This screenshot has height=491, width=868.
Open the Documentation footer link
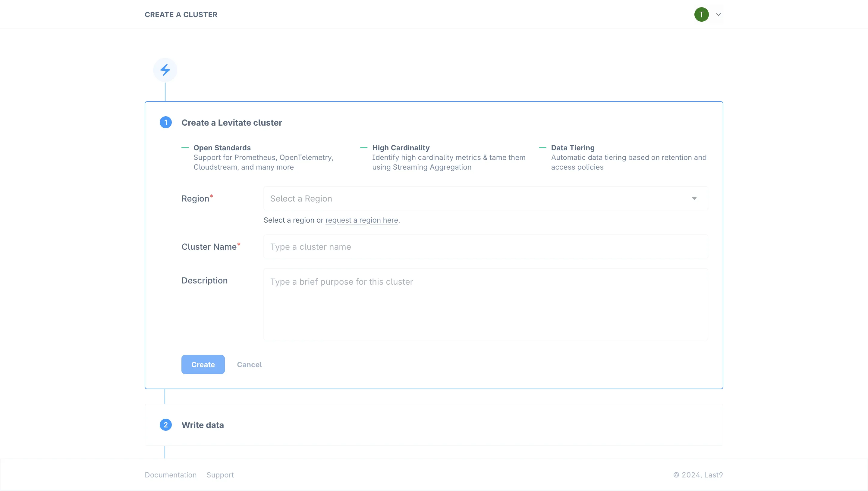coord(170,475)
